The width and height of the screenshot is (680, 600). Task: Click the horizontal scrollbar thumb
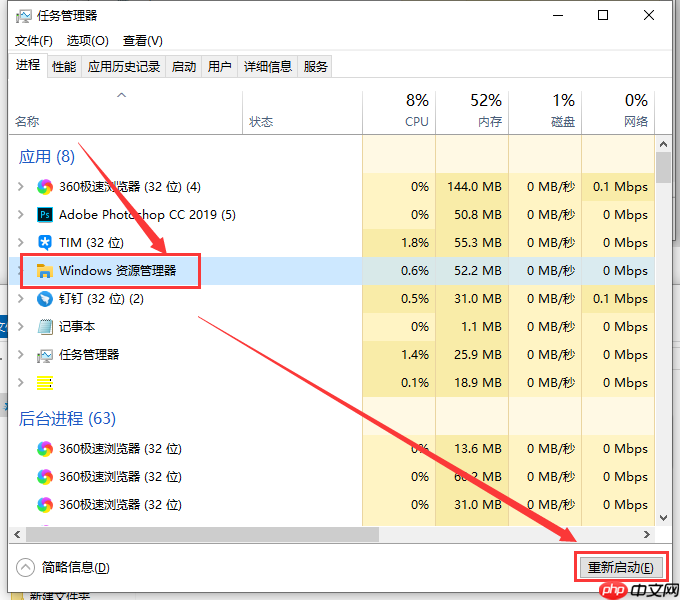202,535
